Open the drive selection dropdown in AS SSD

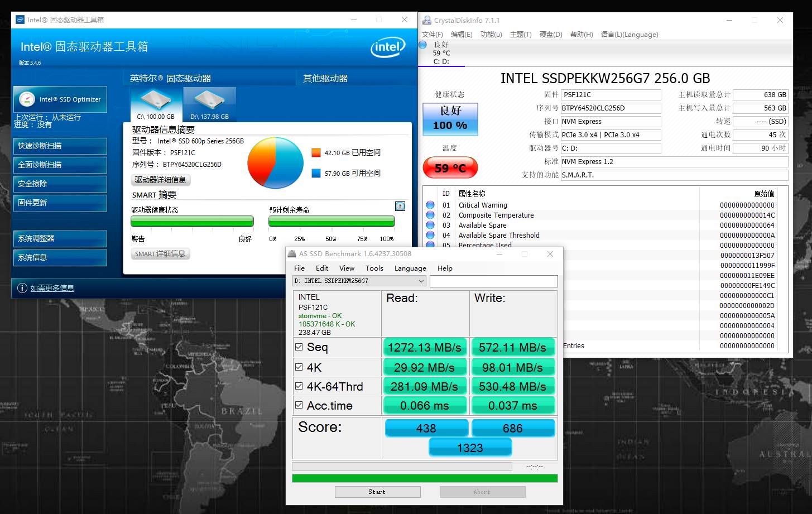(x=359, y=281)
